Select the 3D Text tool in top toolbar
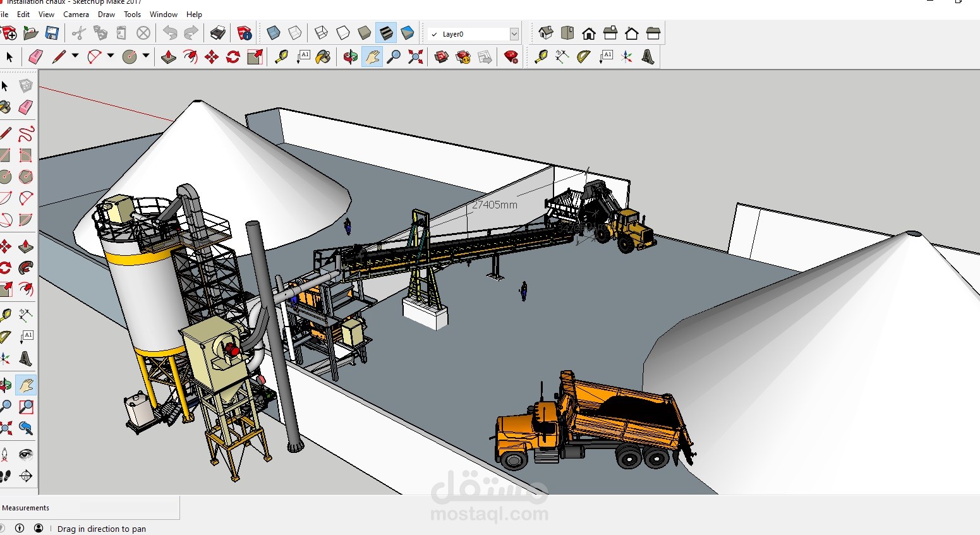Image resolution: width=980 pixels, height=535 pixels. click(648, 57)
